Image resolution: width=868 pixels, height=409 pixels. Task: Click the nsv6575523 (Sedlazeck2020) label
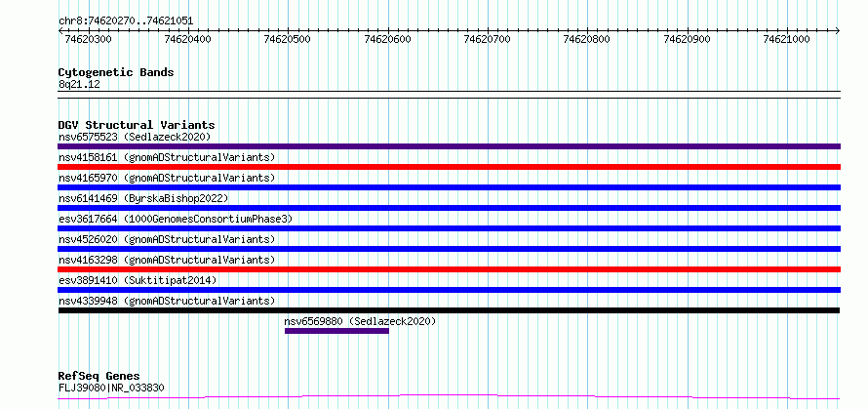[135, 137]
